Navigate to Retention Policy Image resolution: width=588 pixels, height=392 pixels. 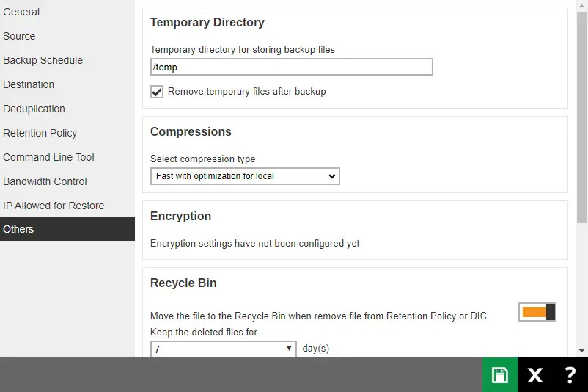click(40, 133)
